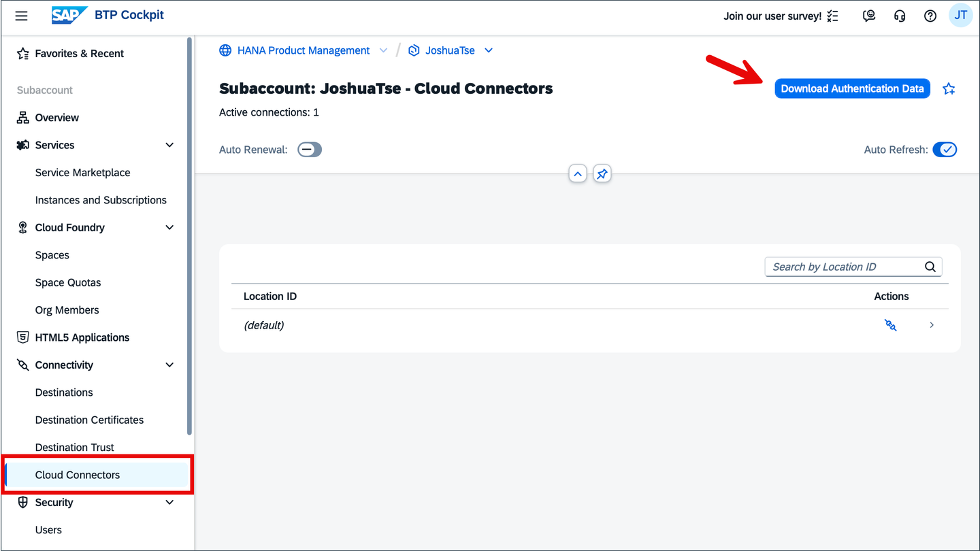
Task: Click the sidebar vertical scrollbar
Action: [190, 236]
